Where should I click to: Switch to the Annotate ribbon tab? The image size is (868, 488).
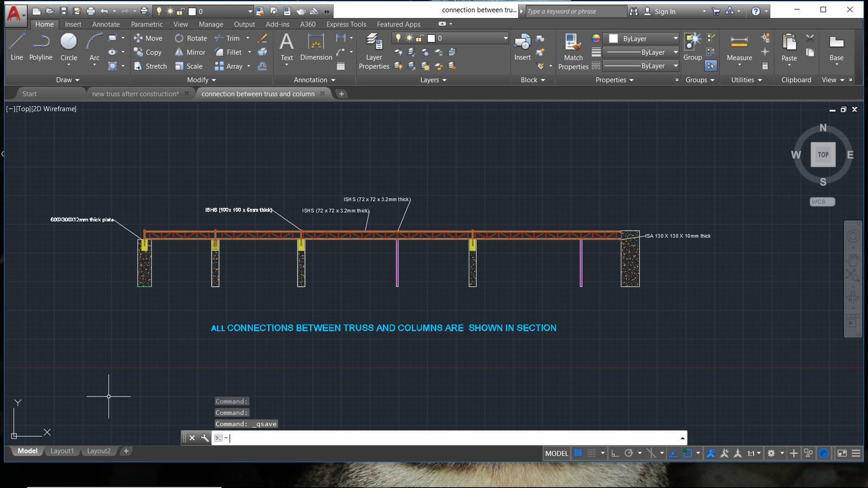(x=106, y=24)
